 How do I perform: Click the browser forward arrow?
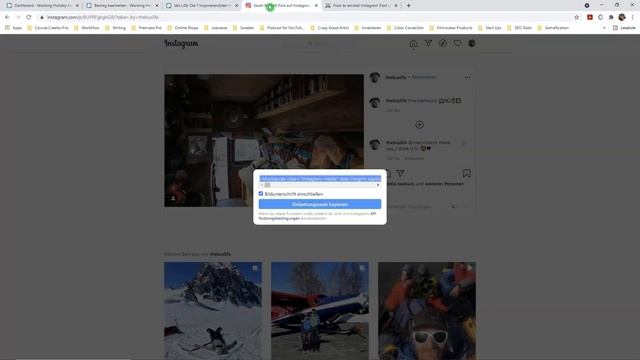pos(18,17)
